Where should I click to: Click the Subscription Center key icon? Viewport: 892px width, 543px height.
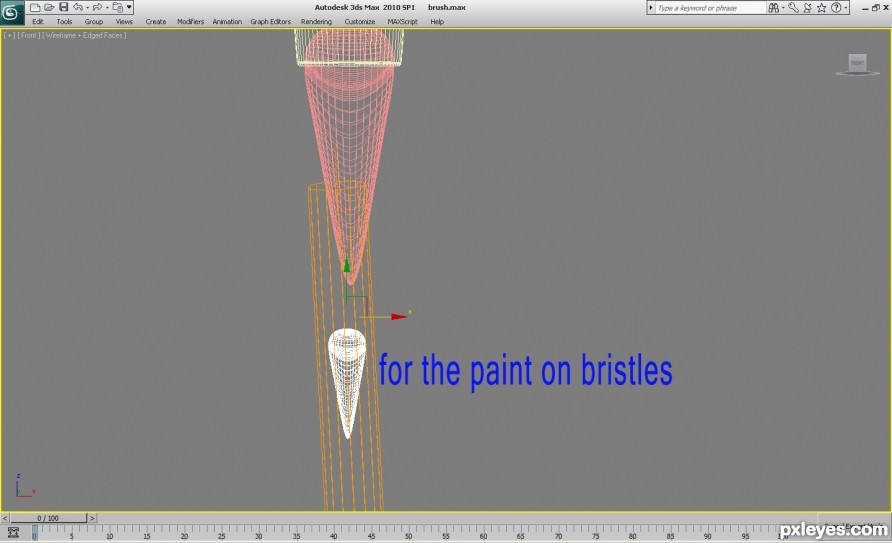click(793, 8)
